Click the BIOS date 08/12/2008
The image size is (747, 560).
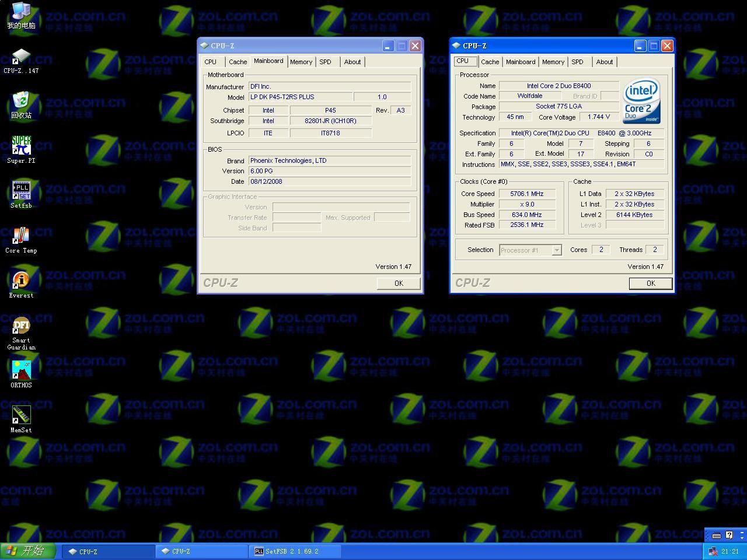tap(330, 181)
